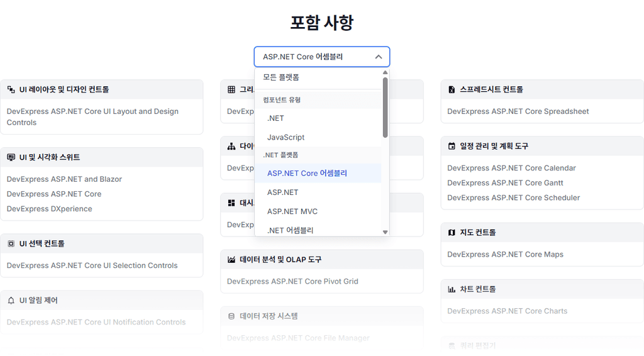
Task: Click the 포함 사항 page title
Action: (321, 22)
